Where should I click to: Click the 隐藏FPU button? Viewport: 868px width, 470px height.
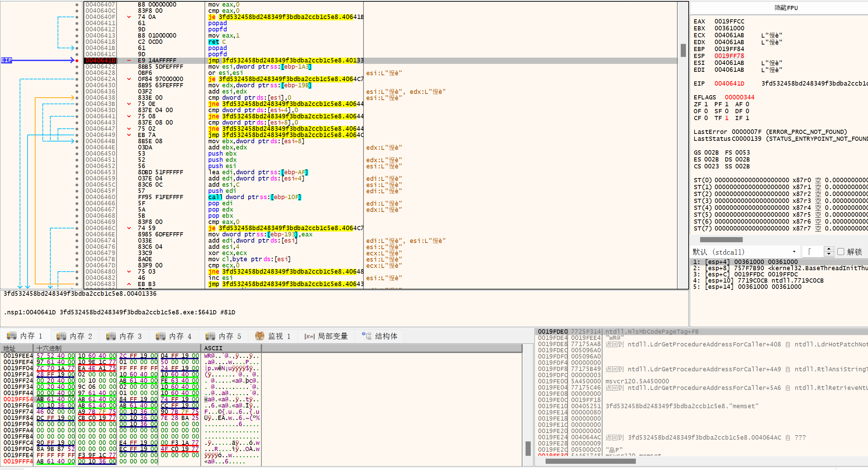click(786, 8)
